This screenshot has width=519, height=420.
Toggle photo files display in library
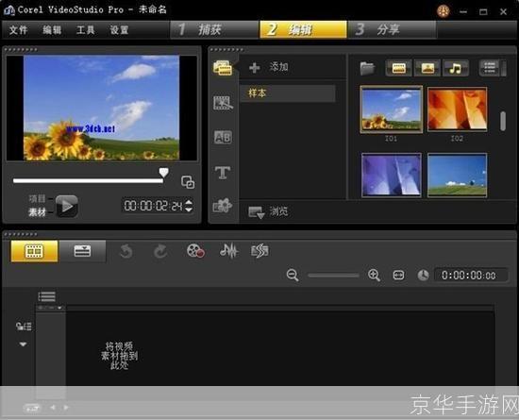click(427, 68)
